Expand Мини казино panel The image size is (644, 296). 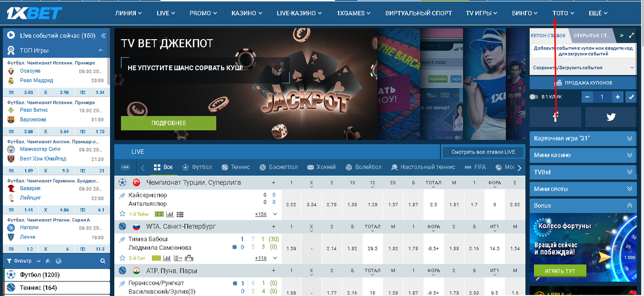(x=583, y=155)
